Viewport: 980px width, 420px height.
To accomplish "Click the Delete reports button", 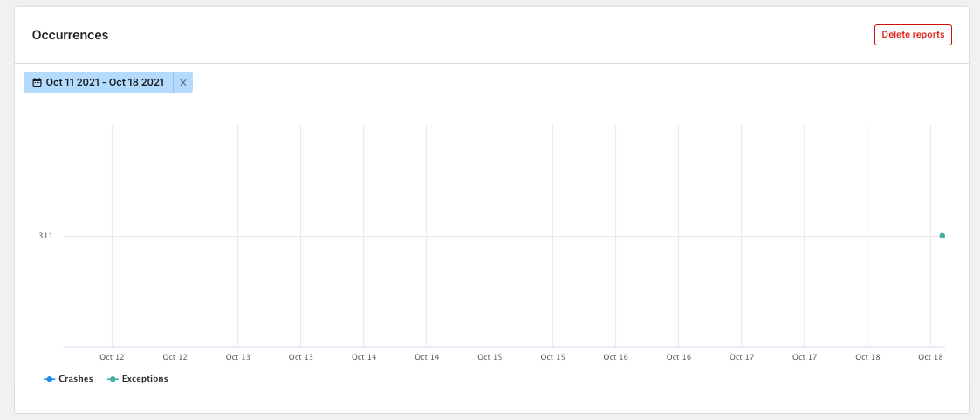I will [x=913, y=35].
